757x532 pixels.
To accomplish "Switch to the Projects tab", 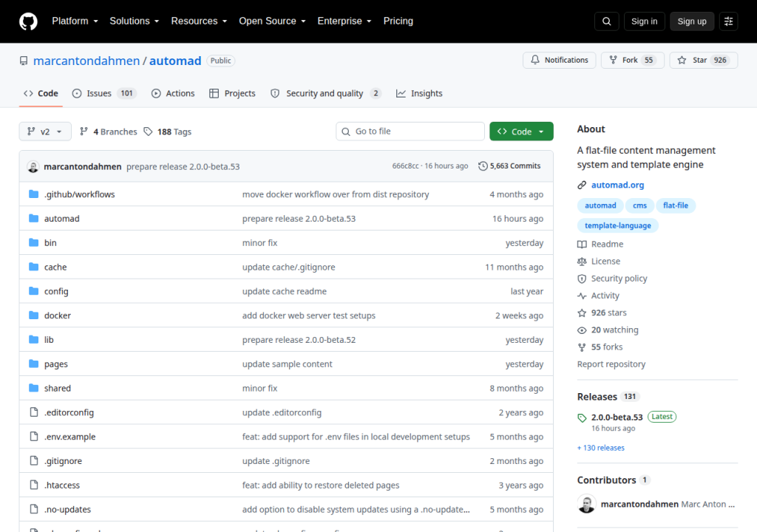I will point(232,94).
